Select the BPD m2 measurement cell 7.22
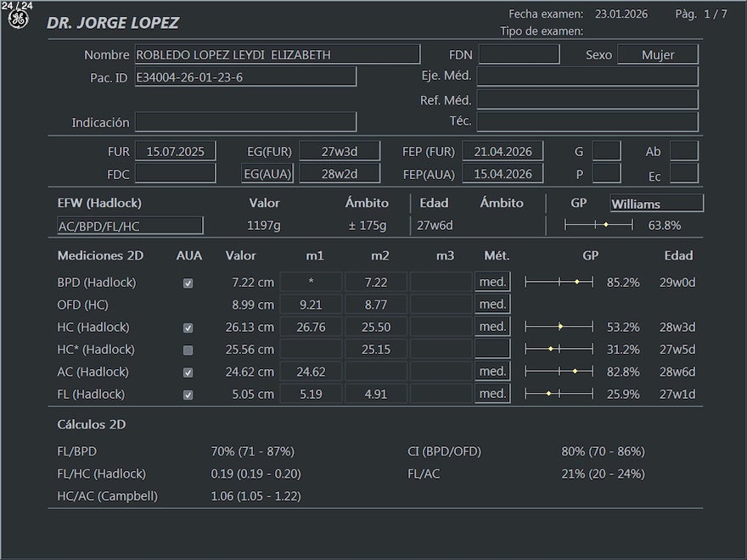 tap(375, 283)
